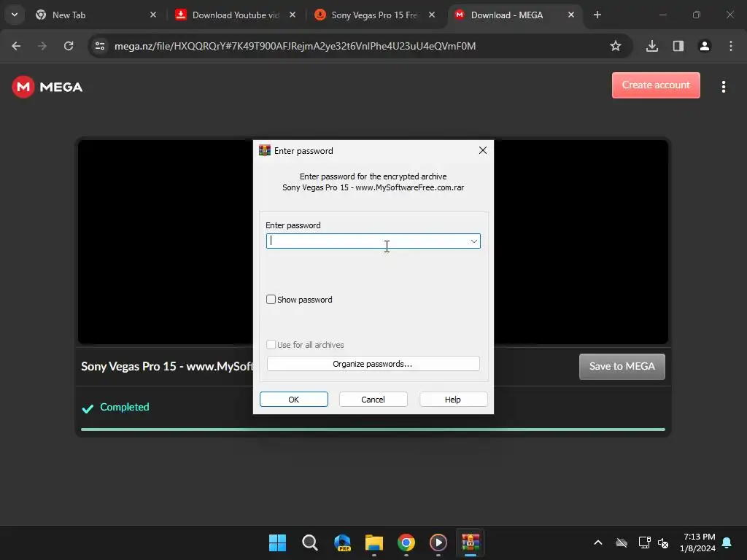747x560 pixels.
Task: Click the mega.nz address bar URL
Action: (x=295, y=46)
